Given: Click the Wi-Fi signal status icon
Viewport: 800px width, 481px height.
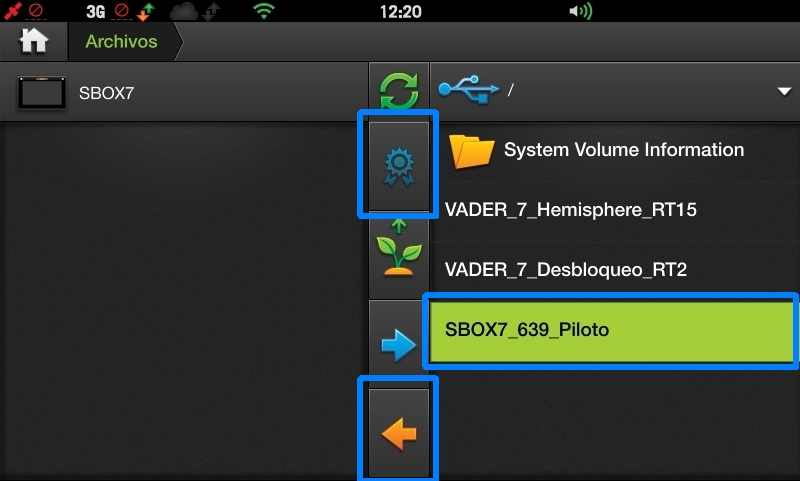Looking at the screenshot, I should tap(264, 11).
